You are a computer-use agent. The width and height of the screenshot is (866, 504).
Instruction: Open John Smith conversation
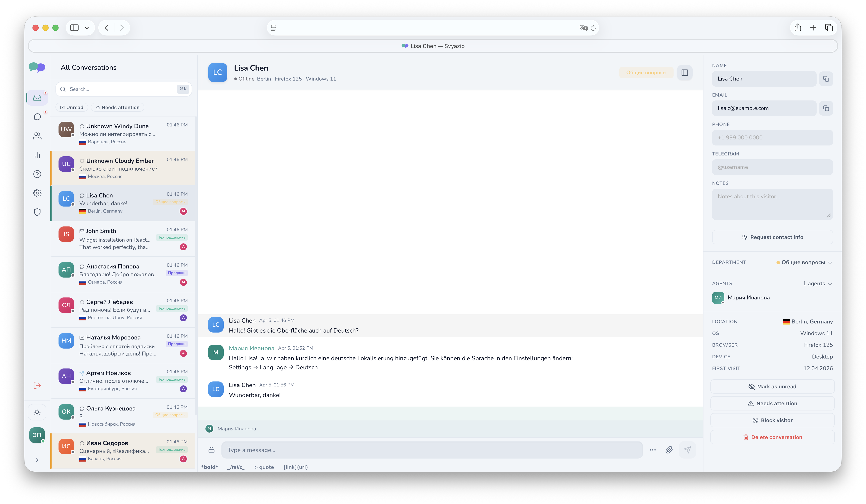(122, 239)
